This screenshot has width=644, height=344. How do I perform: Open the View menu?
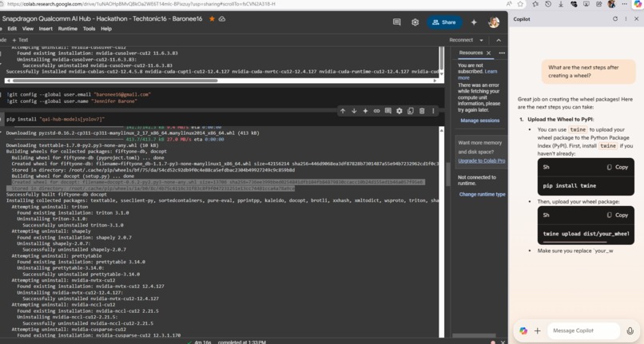pyautogui.click(x=28, y=29)
